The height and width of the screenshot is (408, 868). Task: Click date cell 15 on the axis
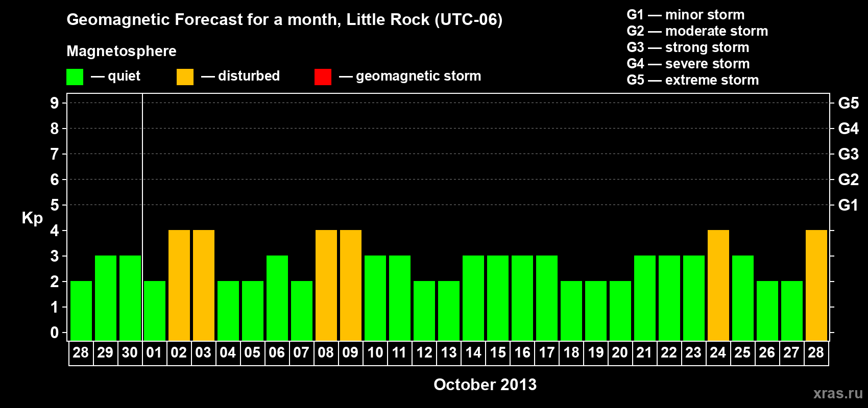click(x=497, y=353)
